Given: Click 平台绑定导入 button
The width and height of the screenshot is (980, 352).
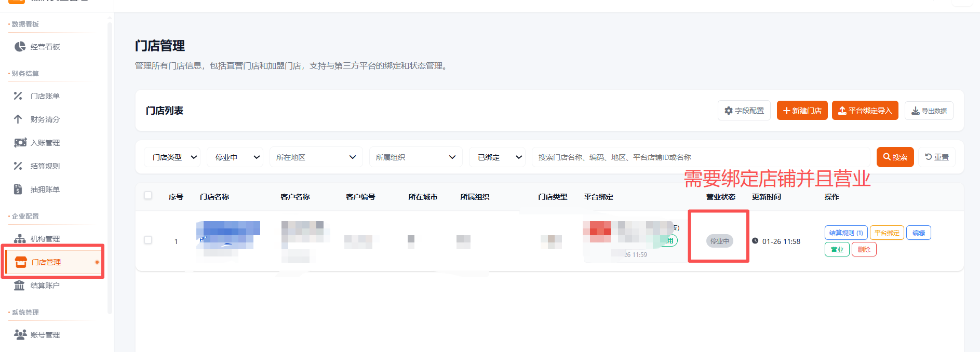Looking at the screenshot, I should coord(865,111).
